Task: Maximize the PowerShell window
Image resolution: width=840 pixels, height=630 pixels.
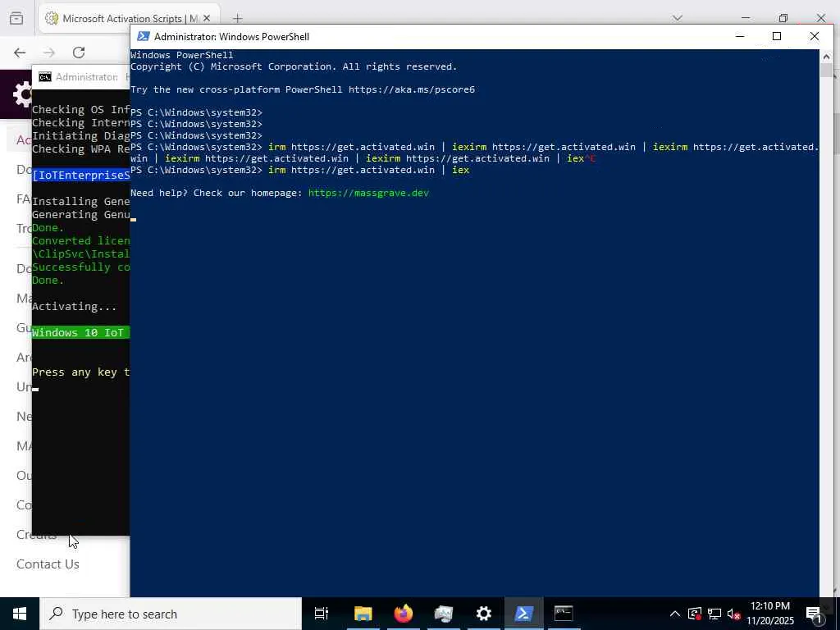Action: pos(777,36)
